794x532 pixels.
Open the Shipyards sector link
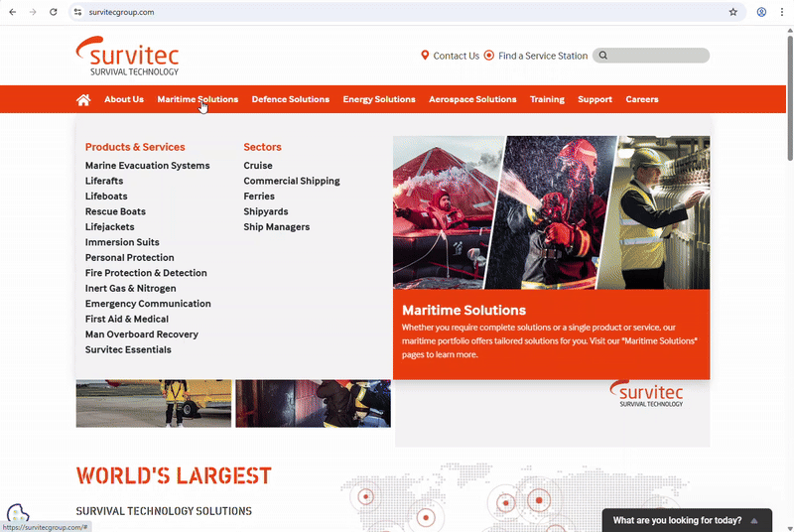265,211
